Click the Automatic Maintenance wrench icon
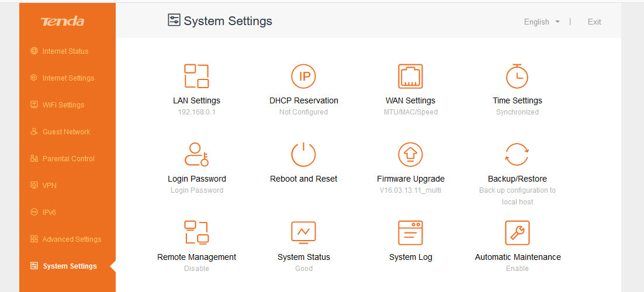 [x=517, y=232]
